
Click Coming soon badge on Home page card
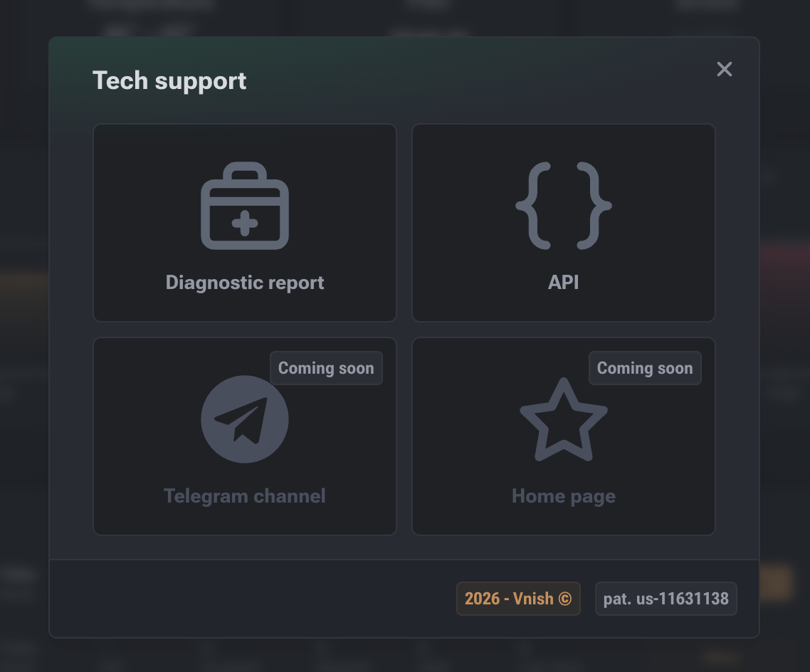[x=645, y=368]
